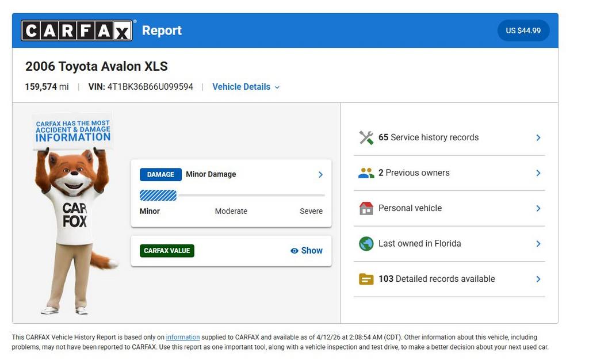Click the damage severity bar

[x=232, y=196]
